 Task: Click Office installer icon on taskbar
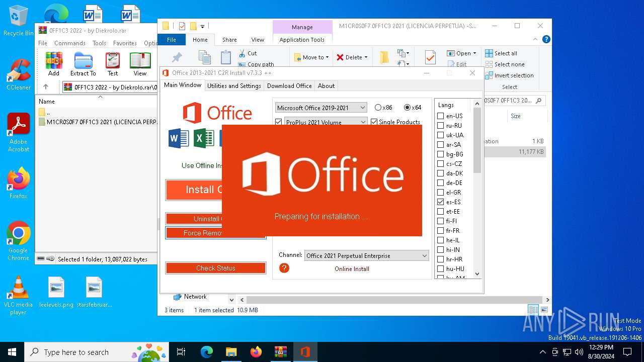305,352
